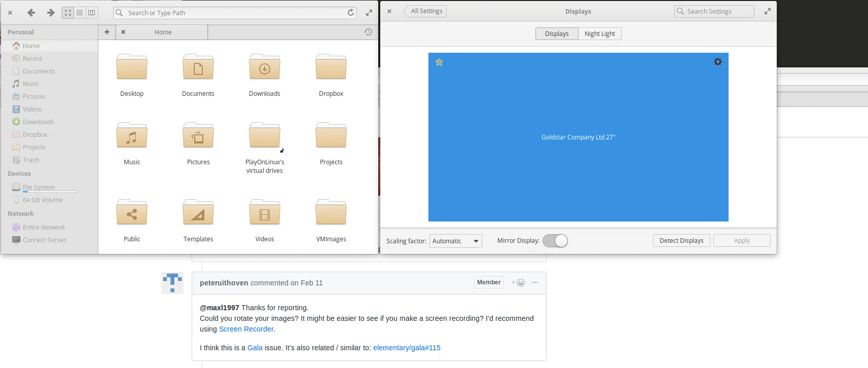Viewport: 868px width, 368px height.
Task: Go back to All Settings
Action: coord(425,11)
